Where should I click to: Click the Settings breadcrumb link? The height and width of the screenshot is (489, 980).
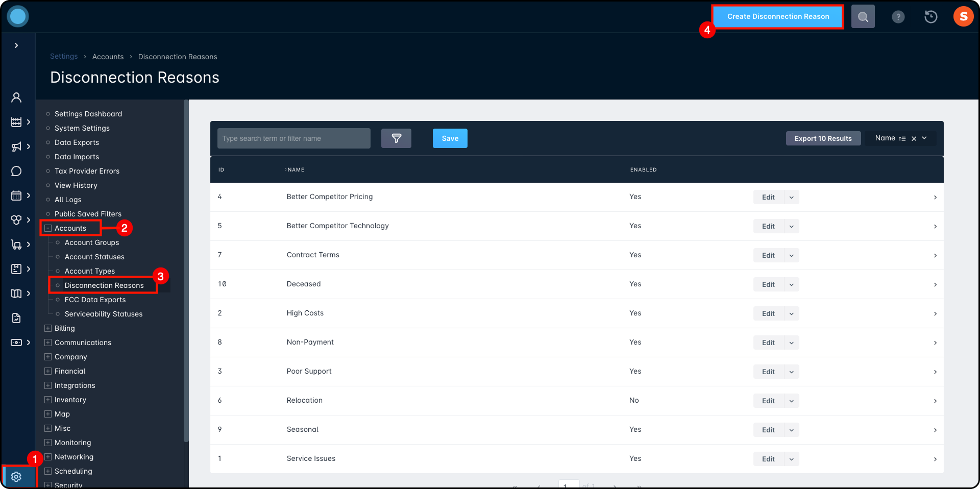pos(64,57)
